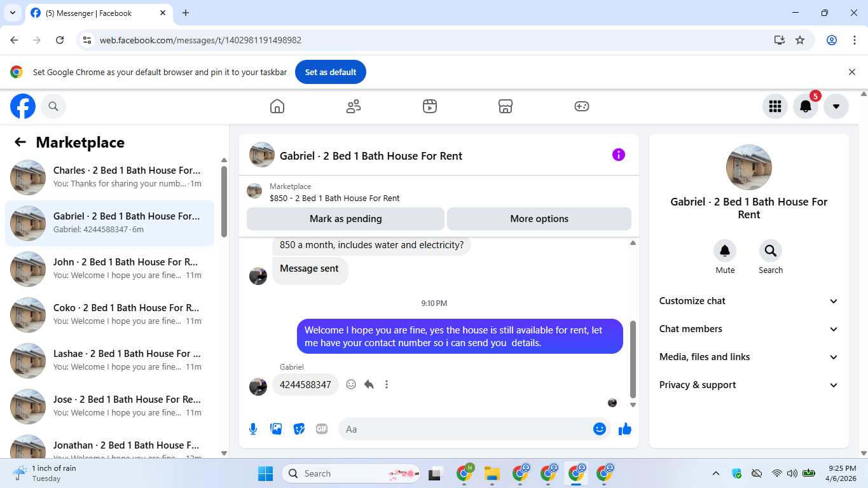
Task: Open more options for 4244588347 message
Action: coord(387,384)
